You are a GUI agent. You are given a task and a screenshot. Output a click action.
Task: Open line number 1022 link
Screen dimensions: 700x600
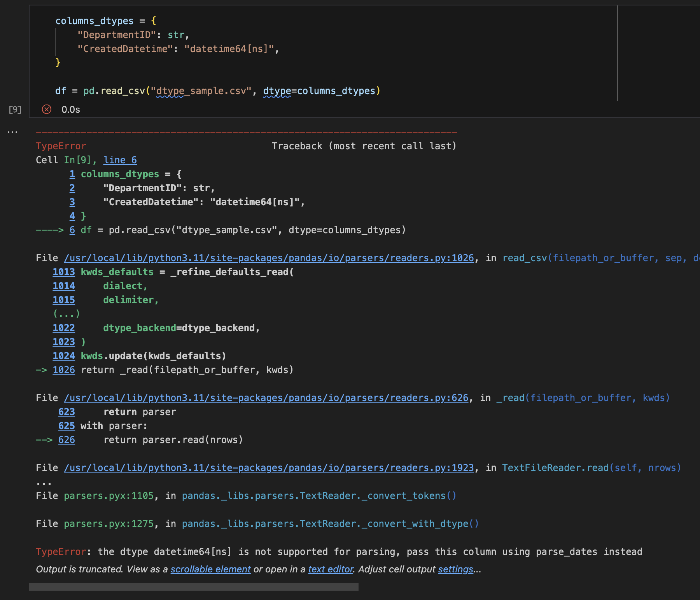point(64,328)
